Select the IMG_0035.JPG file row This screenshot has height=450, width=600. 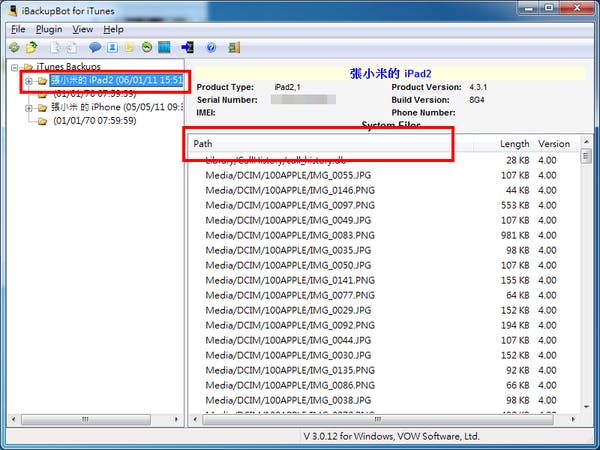pos(385,250)
